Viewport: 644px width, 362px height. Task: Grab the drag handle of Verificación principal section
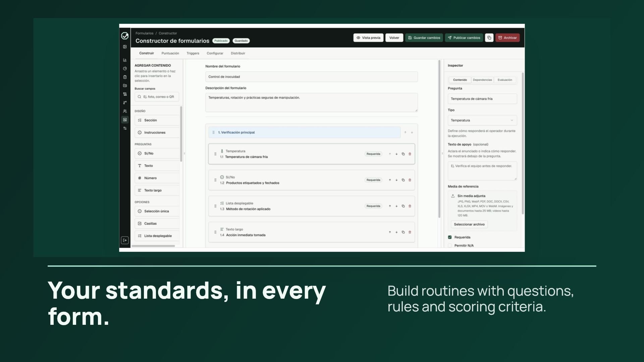213,132
